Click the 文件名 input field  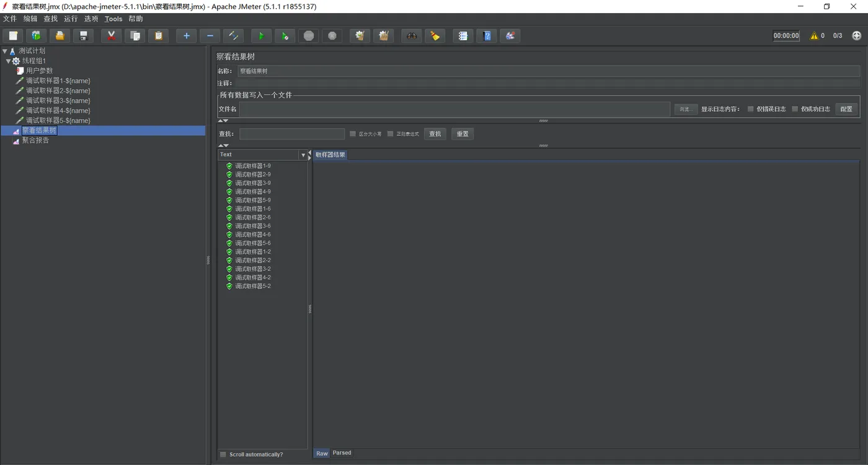click(x=454, y=109)
